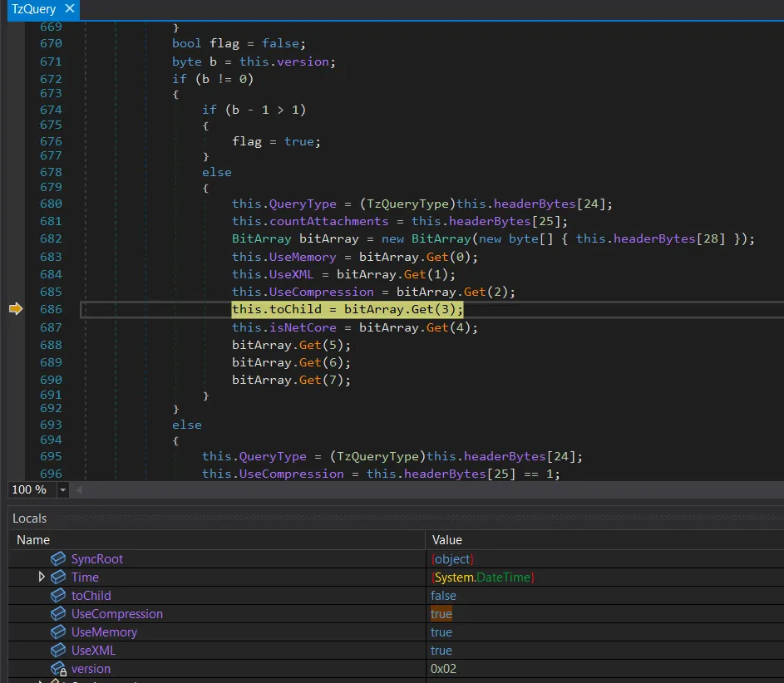This screenshot has height=683, width=784.
Task: Click the Locals panel title
Action: 30,518
